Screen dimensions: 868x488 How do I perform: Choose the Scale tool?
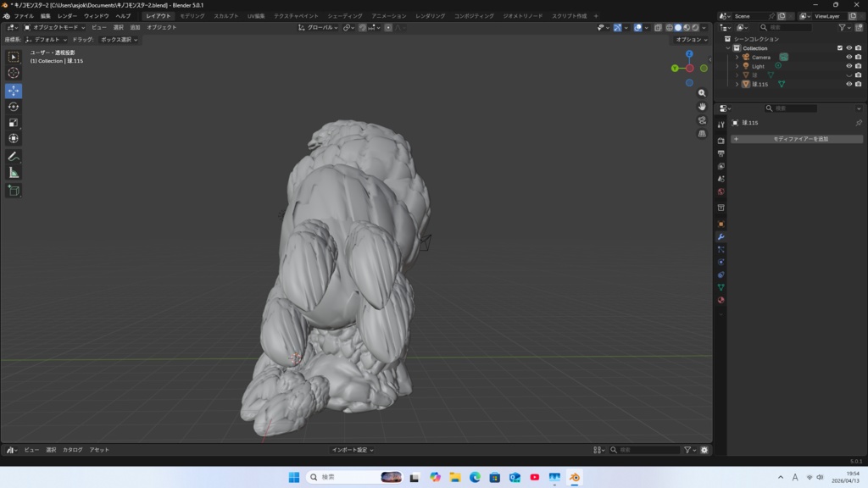[x=14, y=123]
